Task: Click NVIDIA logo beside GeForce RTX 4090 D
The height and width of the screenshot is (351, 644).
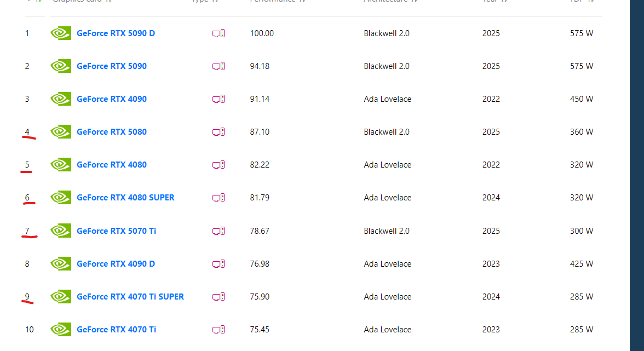Action: [x=61, y=263]
